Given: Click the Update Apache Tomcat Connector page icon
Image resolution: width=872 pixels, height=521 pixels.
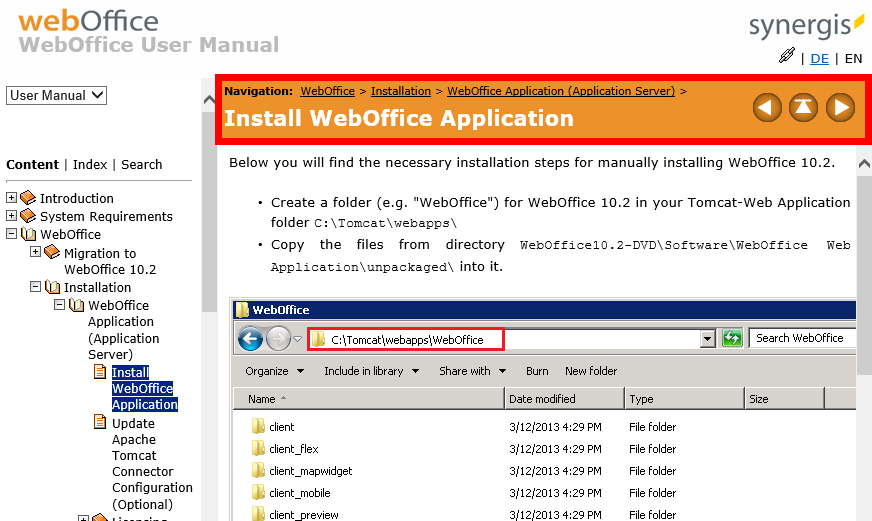Looking at the screenshot, I should 100,422.
